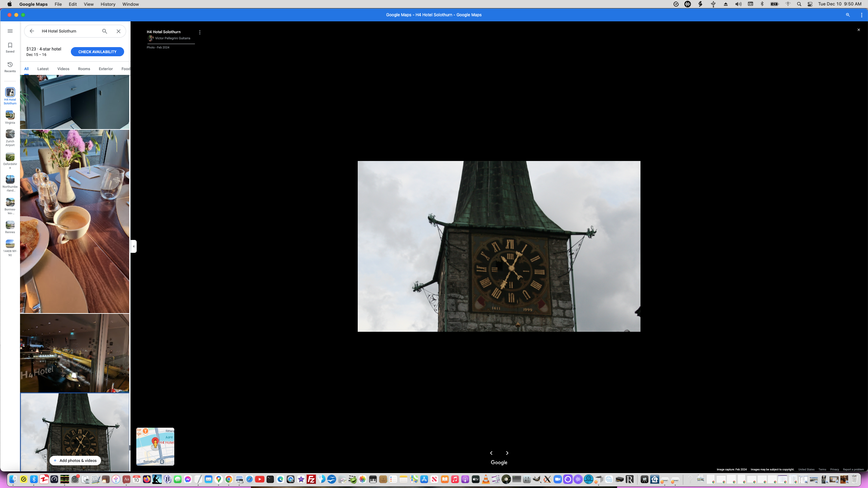868x488 pixels.
Task: Click the back arrow in the search bar
Action: pyautogui.click(x=32, y=31)
